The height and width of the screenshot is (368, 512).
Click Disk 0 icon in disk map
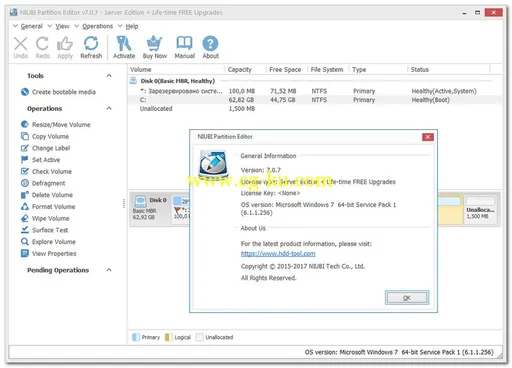click(x=140, y=201)
